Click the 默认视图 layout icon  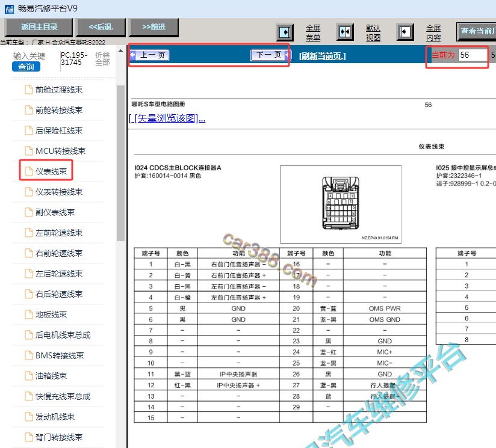pos(345,32)
